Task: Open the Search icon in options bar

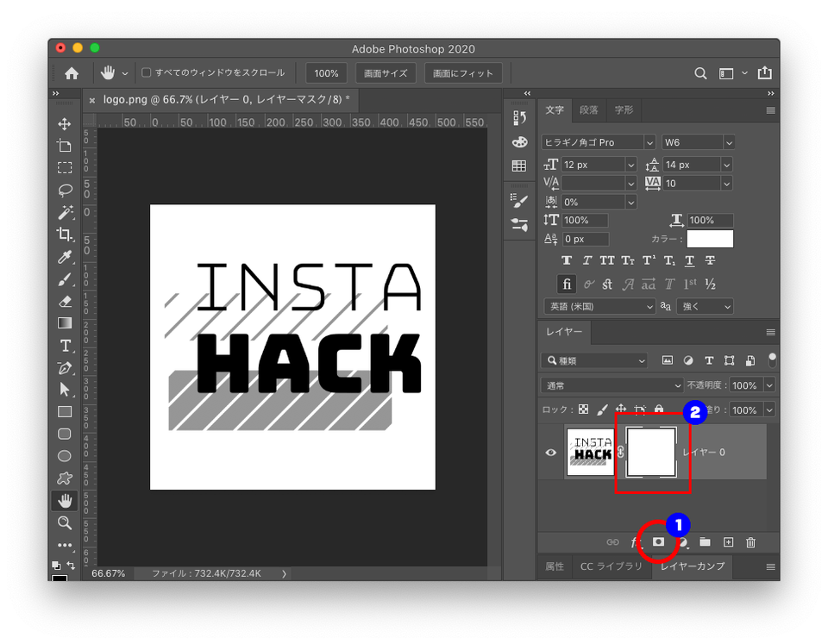Action: point(700,73)
